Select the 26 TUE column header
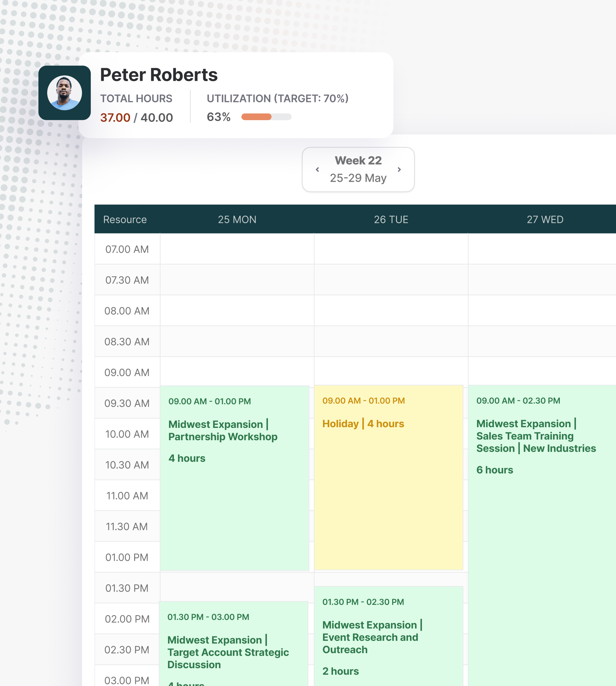This screenshot has height=686, width=616. click(x=391, y=219)
